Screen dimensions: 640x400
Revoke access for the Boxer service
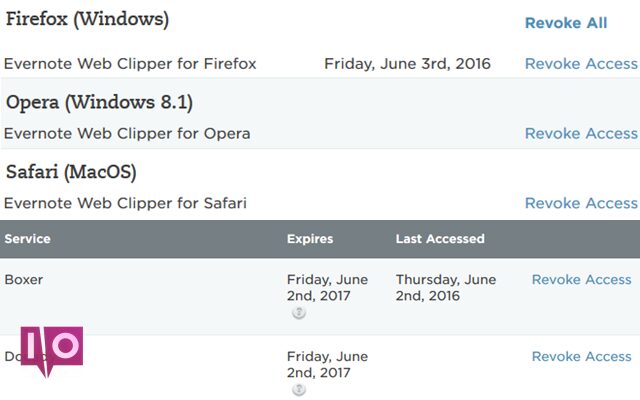(x=582, y=280)
